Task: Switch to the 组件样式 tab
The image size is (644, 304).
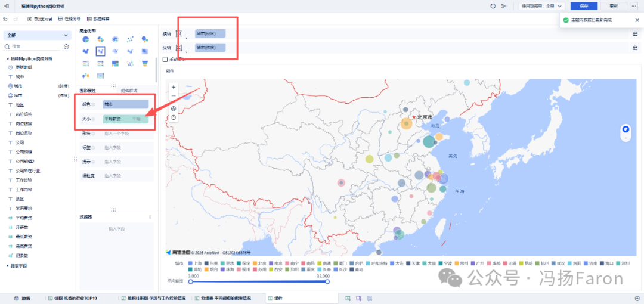Action: tap(129, 91)
